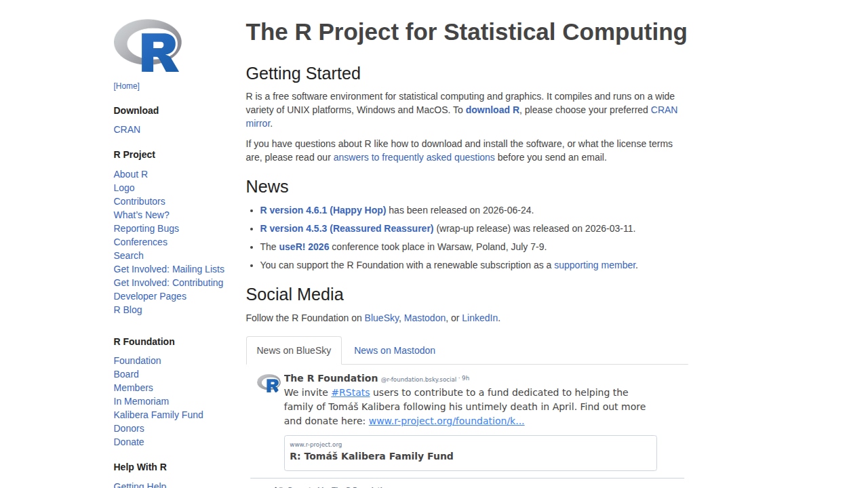Open R version 4.6.1 (Happy Hop) announcement
Image resolution: width=868 pixels, height=488 pixels.
click(323, 210)
